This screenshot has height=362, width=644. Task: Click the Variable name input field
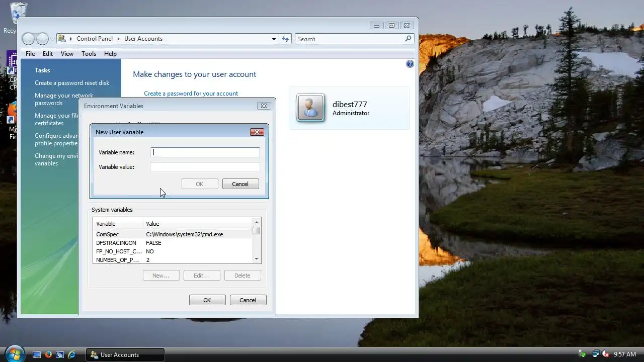point(205,152)
